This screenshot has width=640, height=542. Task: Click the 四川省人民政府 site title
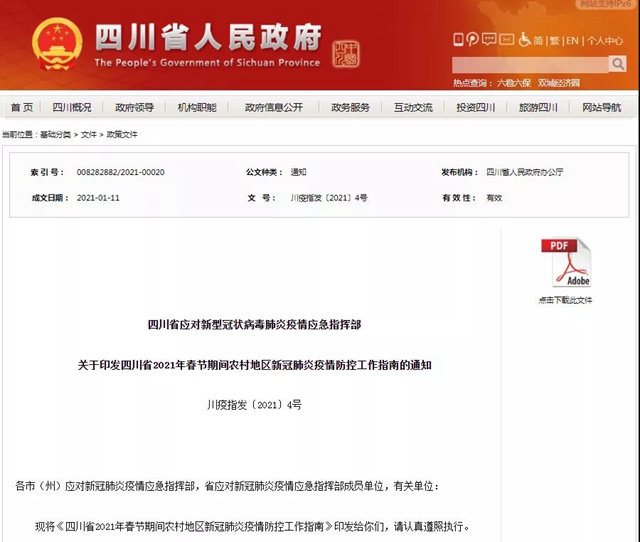pos(209,37)
